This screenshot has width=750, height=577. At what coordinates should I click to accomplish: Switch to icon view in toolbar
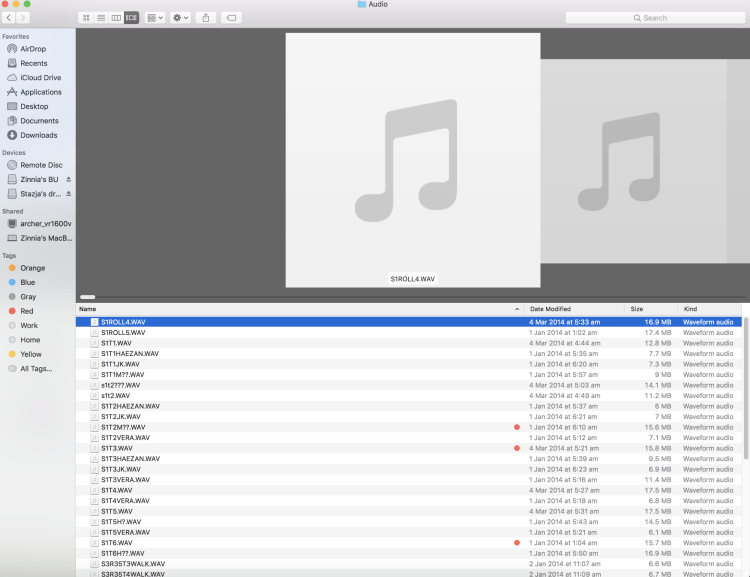click(x=86, y=18)
